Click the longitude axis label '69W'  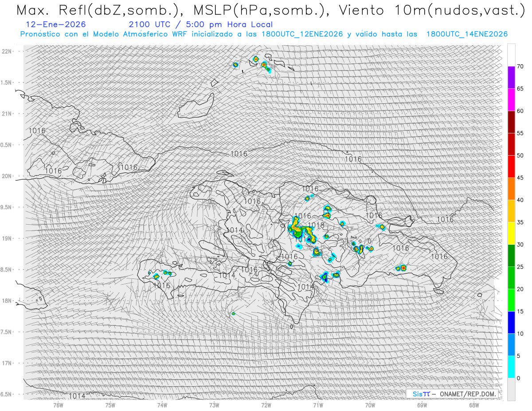click(422, 405)
